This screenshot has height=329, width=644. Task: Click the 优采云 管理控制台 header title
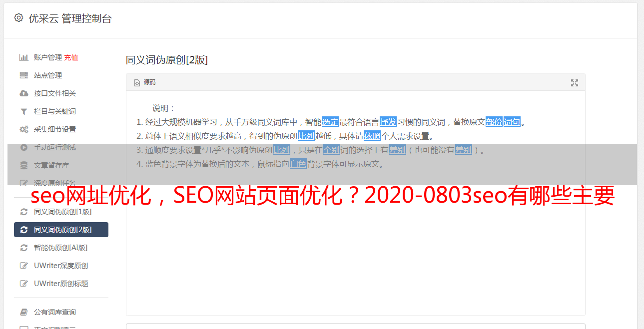click(x=70, y=18)
